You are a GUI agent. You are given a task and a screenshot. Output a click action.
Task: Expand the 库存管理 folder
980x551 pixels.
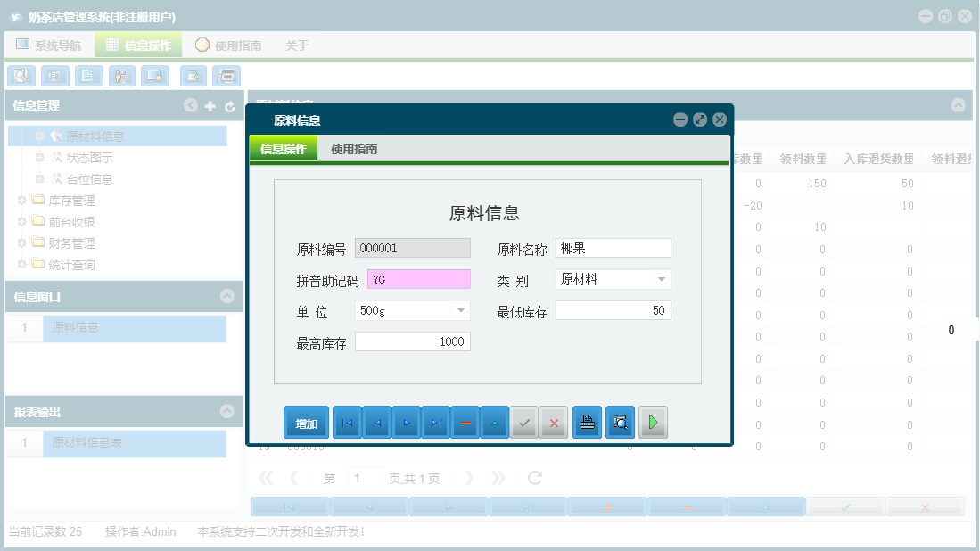(x=22, y=200)
